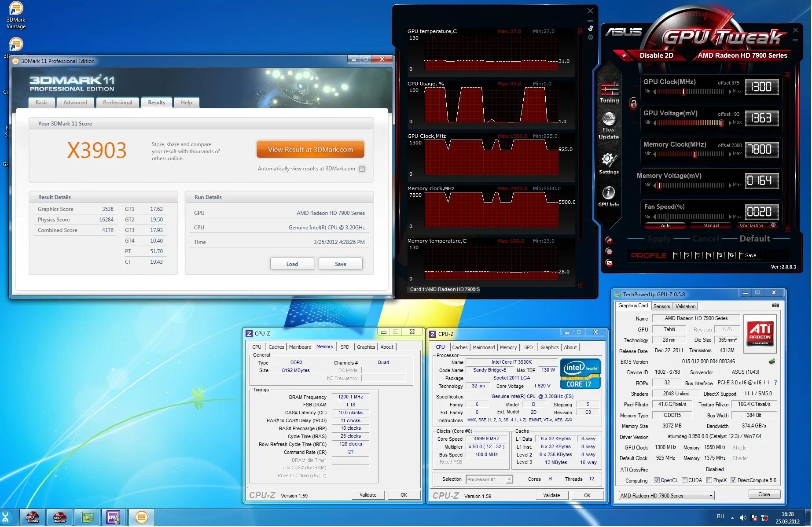The image size is (812, 527).
Task: Adjust the Memory Clock slider handle
Action: (x=695, y=154)
